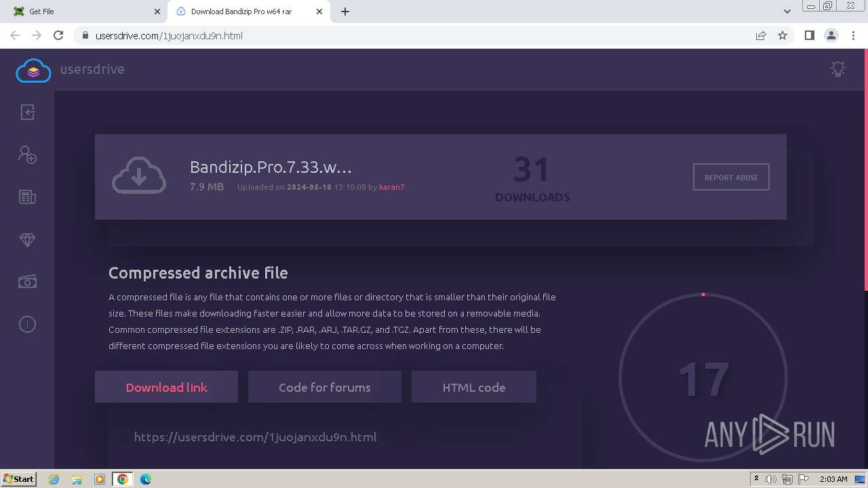Click the 31 downloads count
The image size is (868, 488).
click(531, 169)
